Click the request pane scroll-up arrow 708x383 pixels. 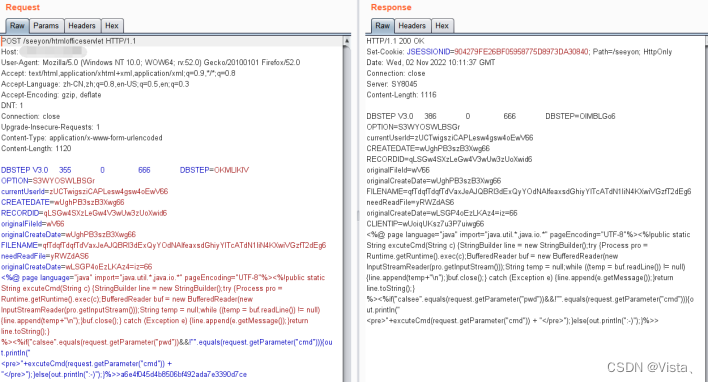[x=347, y=41]
